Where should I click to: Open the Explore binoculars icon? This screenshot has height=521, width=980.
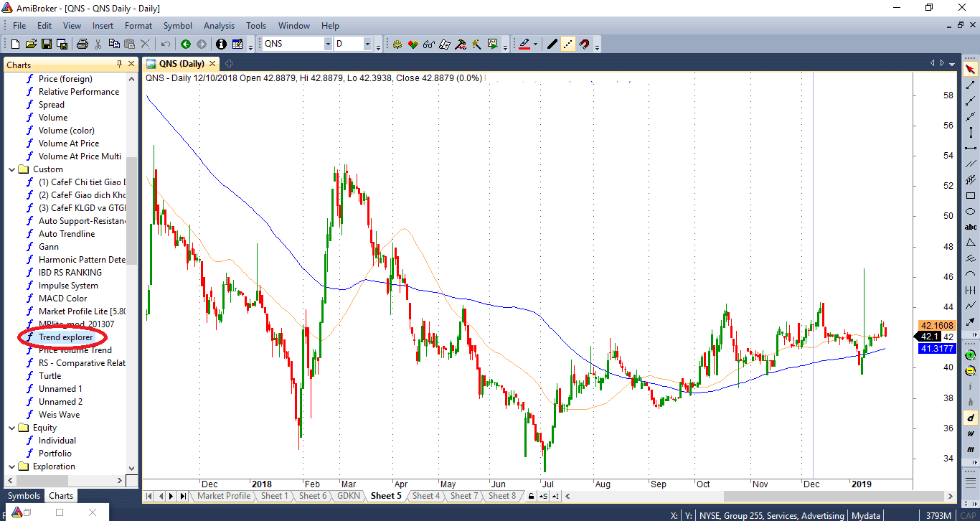(x=428, y=44)
